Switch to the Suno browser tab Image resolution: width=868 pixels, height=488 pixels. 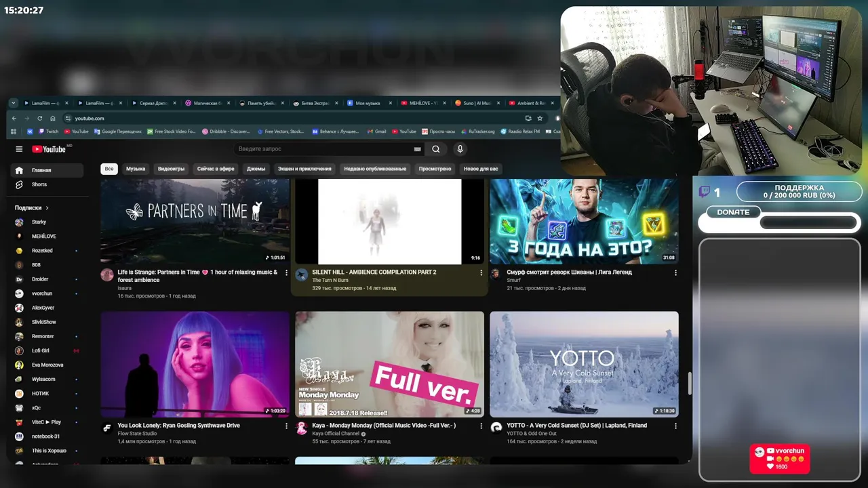pyautogui.click(x=475, y=103)
